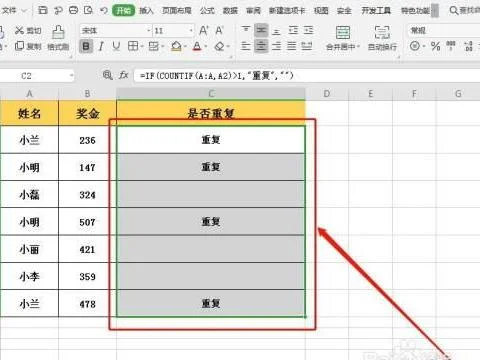Align cell content to the bottom
This screenshot has width=480, height=360.
(276, 30)
